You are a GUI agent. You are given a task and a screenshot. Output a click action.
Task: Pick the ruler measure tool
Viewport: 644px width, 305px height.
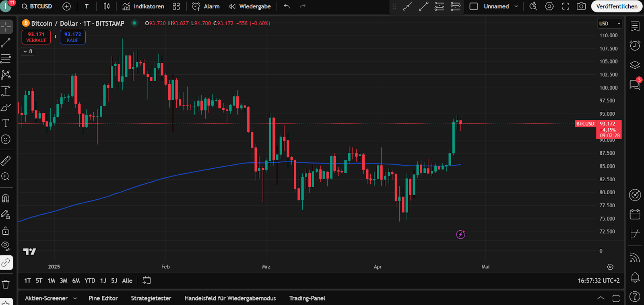tap(6, 161)
